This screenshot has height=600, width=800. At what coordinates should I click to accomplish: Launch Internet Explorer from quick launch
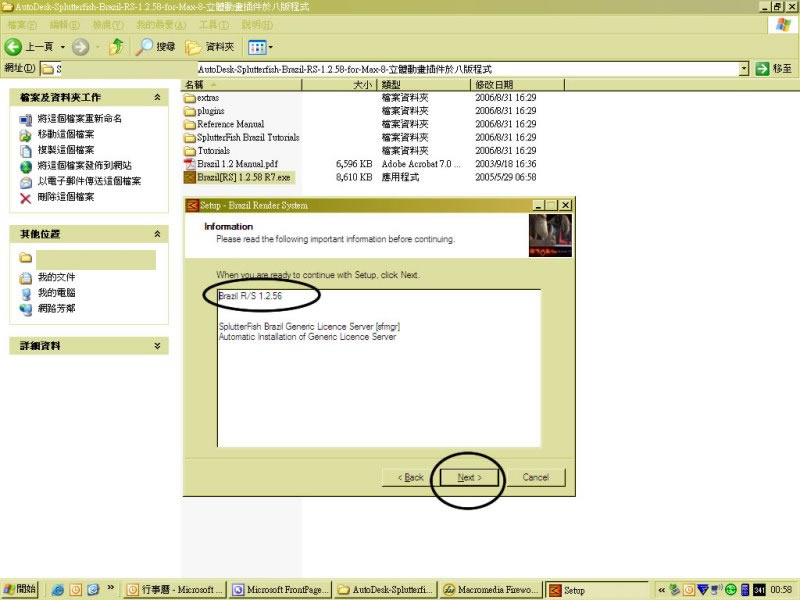(x=58, y=590)
